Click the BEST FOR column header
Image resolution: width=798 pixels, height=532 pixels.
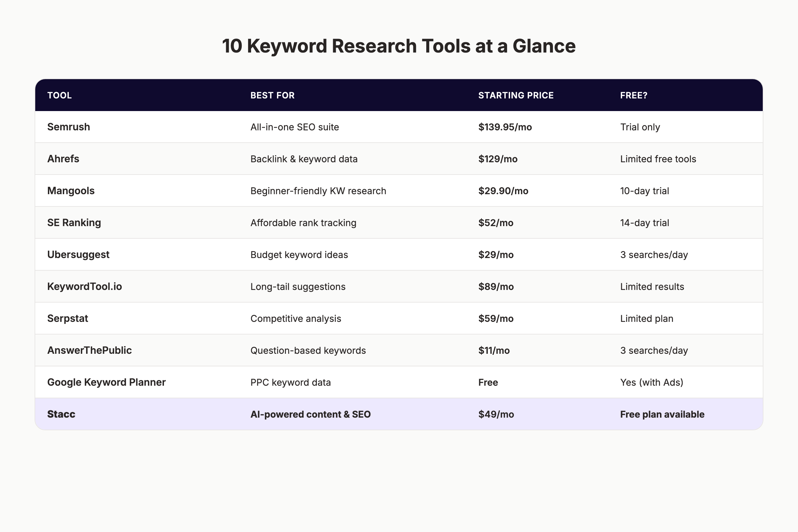(272, 95)
